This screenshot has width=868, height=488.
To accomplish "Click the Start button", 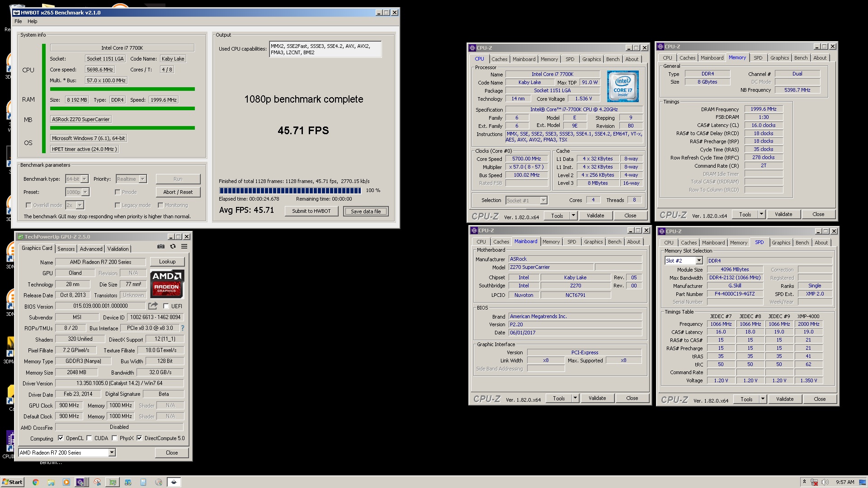I will point(13,482).
